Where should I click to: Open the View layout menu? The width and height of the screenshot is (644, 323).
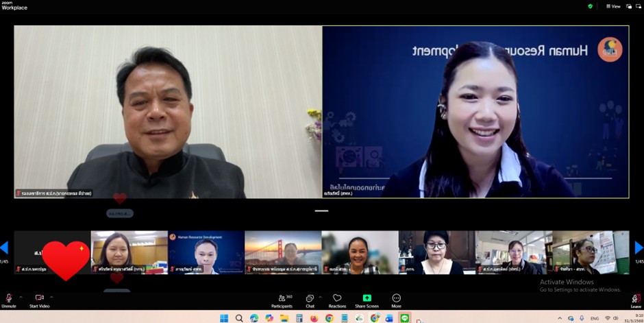[x=614, y=6]
